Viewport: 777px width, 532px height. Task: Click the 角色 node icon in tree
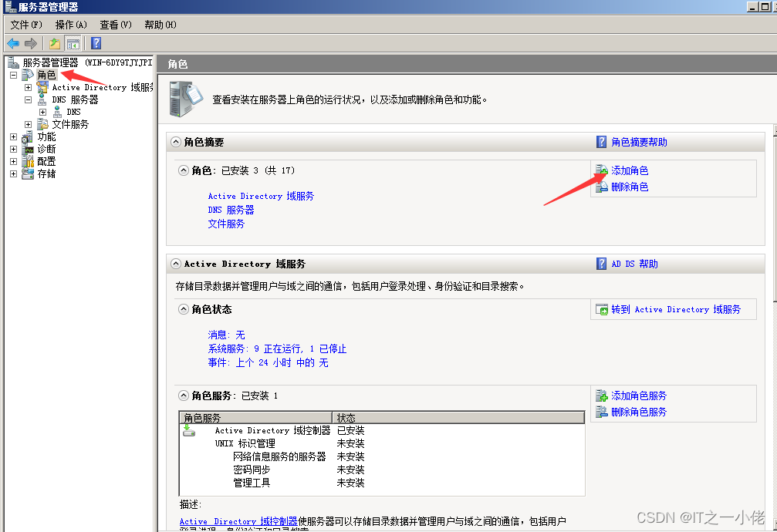(28, 75)
